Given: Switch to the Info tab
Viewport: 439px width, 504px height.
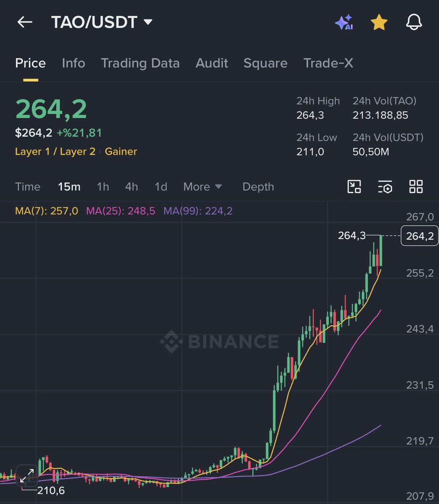Looking at the screenshot, I should [74, 63].
